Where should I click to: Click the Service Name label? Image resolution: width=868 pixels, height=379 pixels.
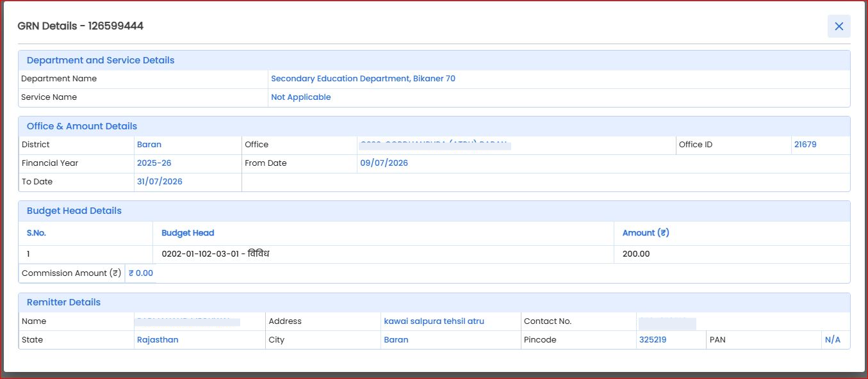point(49,97)
